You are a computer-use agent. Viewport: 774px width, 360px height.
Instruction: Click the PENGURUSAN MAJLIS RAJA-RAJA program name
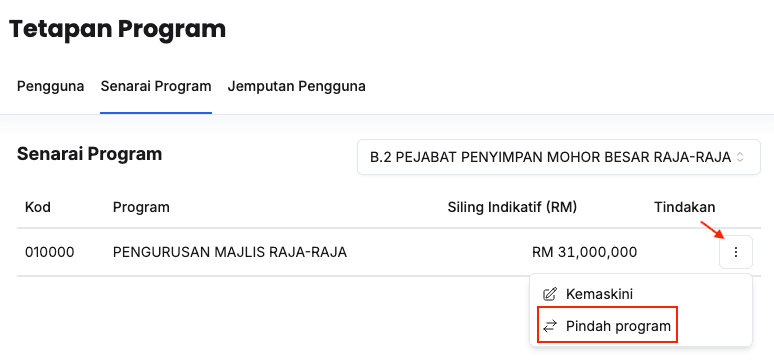(x=230, y=252)
